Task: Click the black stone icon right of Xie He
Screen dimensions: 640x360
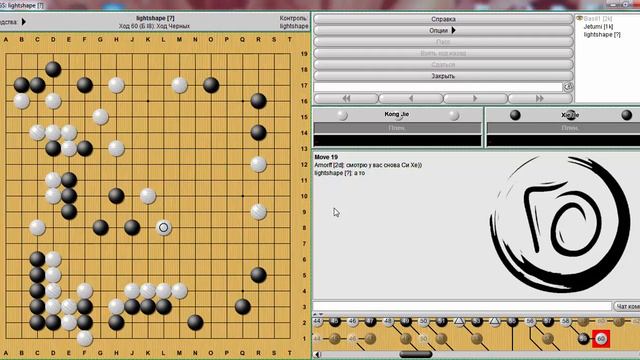Action: point(627,116)
